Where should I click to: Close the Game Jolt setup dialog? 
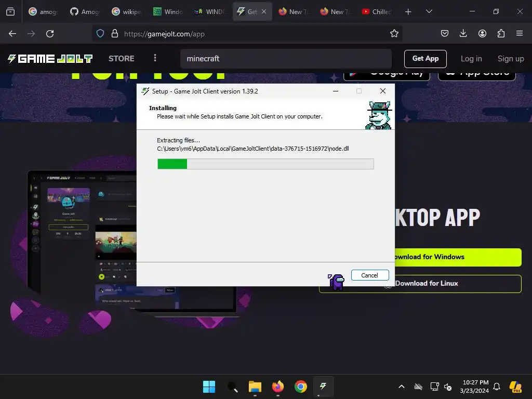[x=383, y=91]
